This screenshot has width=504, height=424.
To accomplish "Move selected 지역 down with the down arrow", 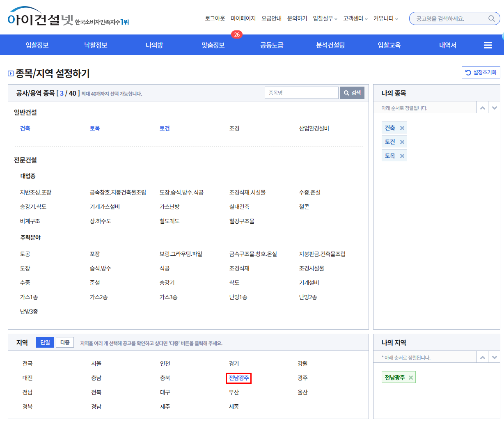I will point(495,358).
